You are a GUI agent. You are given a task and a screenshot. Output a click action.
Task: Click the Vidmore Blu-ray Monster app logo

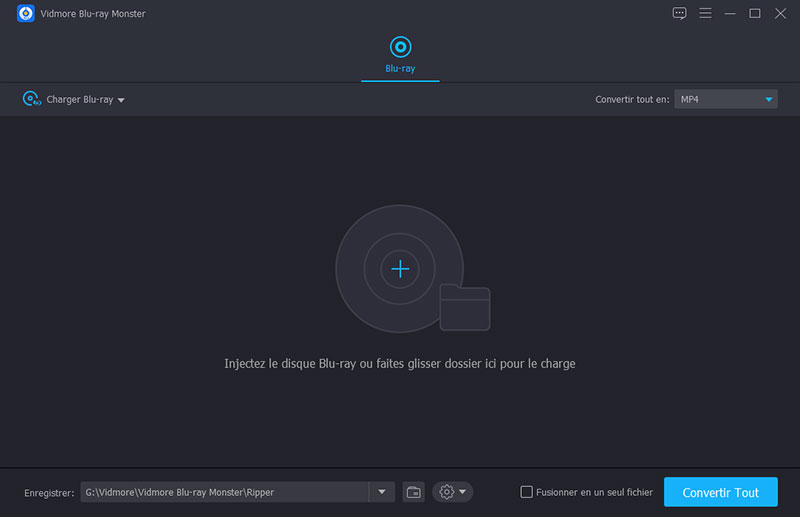26,13
